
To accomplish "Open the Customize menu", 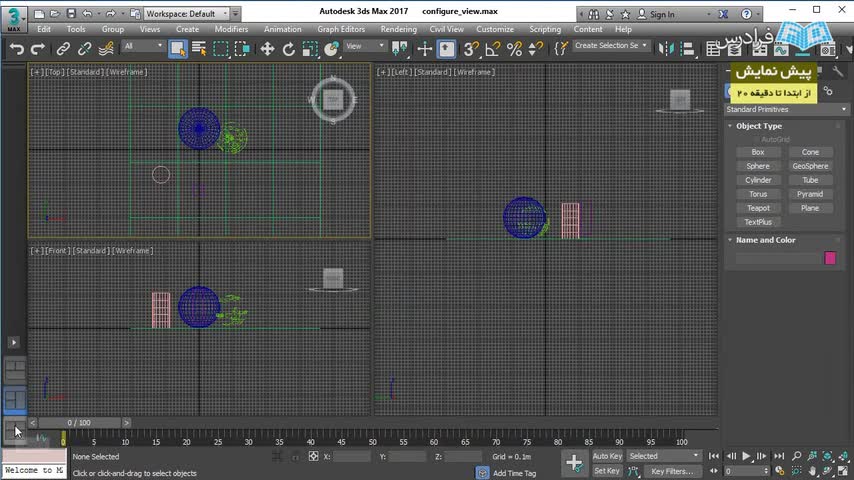I will click(495, 29).
